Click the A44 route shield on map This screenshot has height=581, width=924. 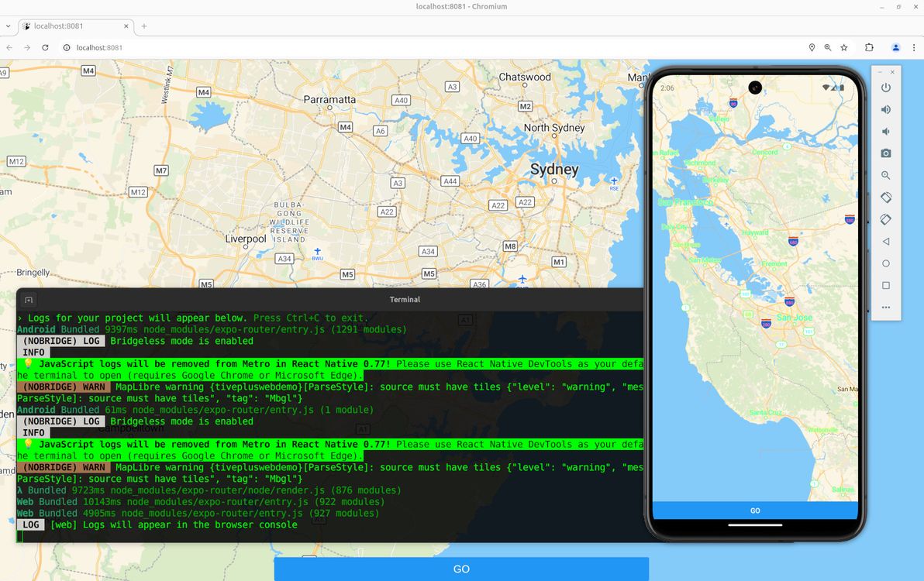click(450, 180)
